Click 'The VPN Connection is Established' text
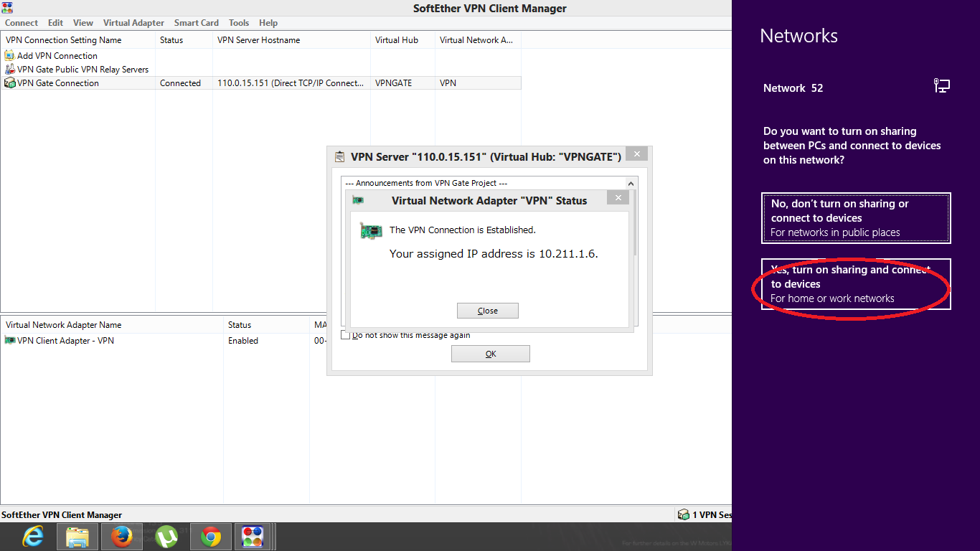Screen dimensions: 980x551 [462, 230]
